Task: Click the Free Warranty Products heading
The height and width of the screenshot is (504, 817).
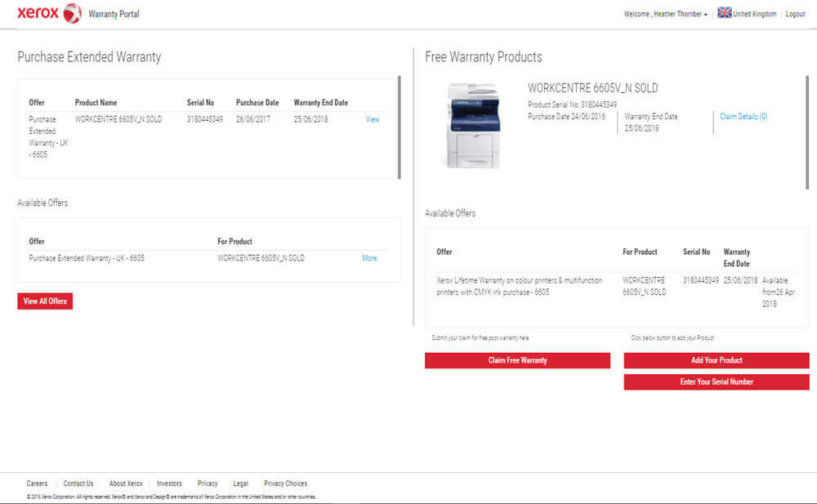Action: 484,57
